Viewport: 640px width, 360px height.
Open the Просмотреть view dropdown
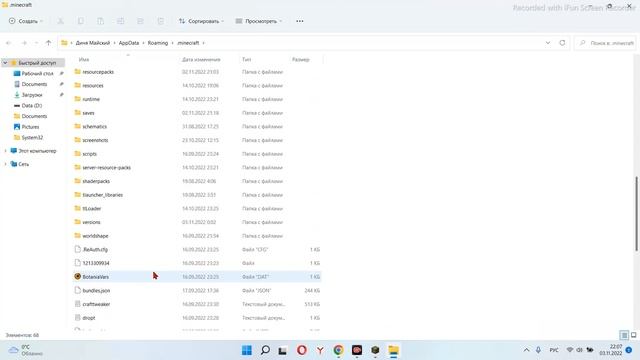tap(259, 21)
